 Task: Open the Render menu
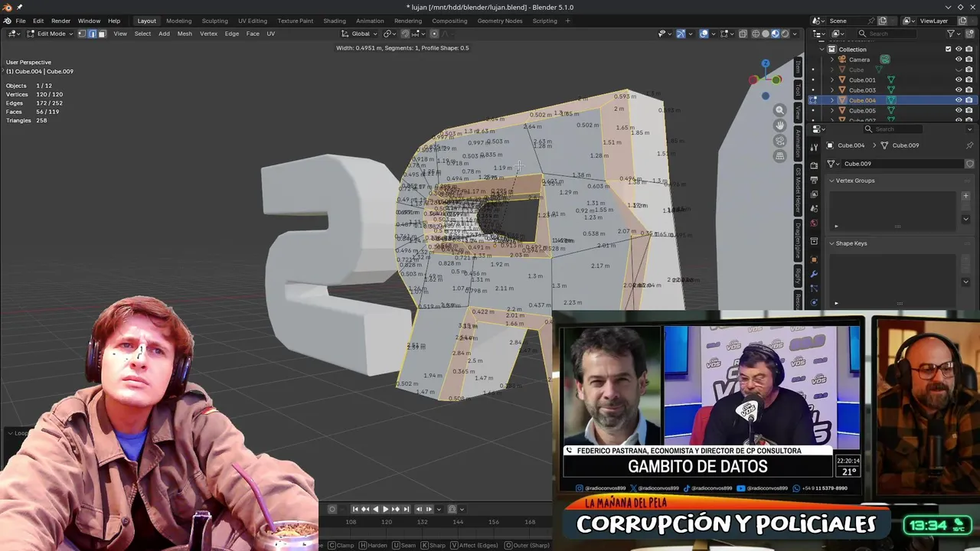[60, 21]
